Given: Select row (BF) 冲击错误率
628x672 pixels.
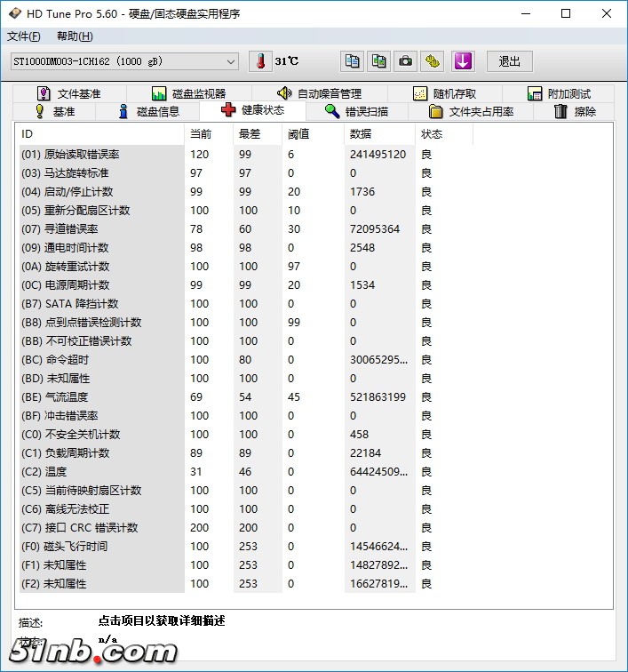Looking at the screenshot, I should point(246,416).
